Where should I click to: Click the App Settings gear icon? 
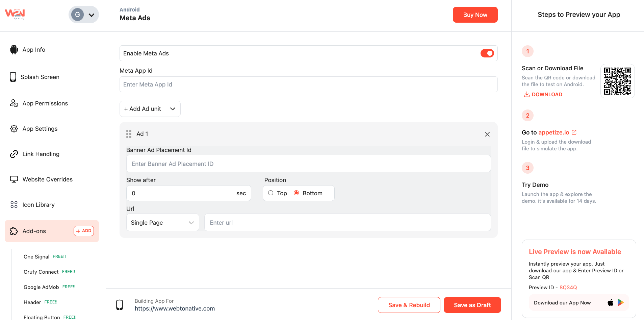[14, 129]
